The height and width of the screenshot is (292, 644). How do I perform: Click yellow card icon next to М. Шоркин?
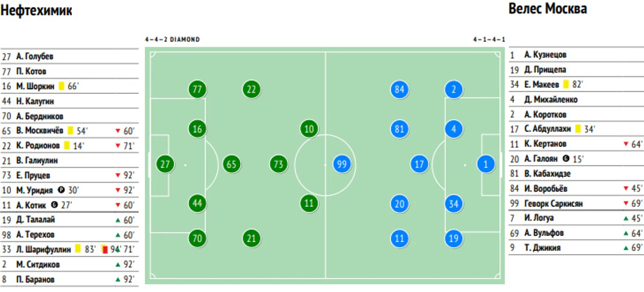[x=61, y=86]
